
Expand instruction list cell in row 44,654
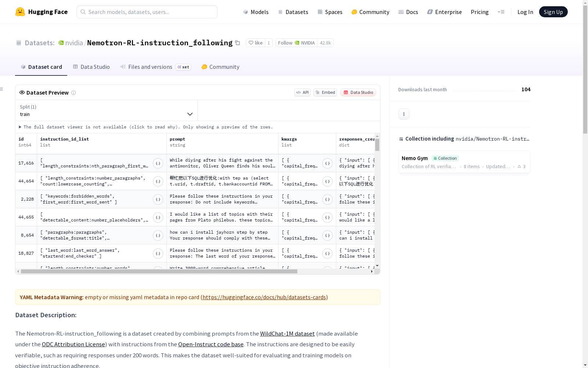point(158,181)
